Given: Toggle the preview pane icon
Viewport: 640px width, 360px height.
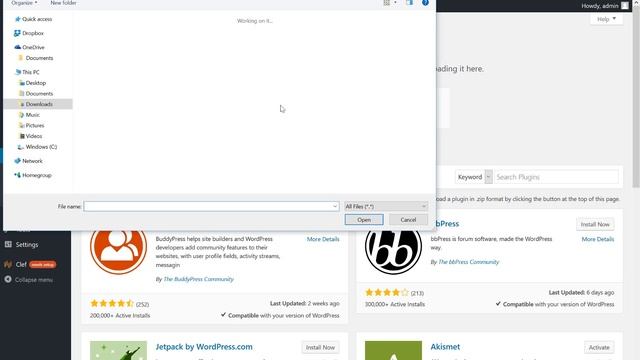Looking at the screenshot, I should pos(409,3).
